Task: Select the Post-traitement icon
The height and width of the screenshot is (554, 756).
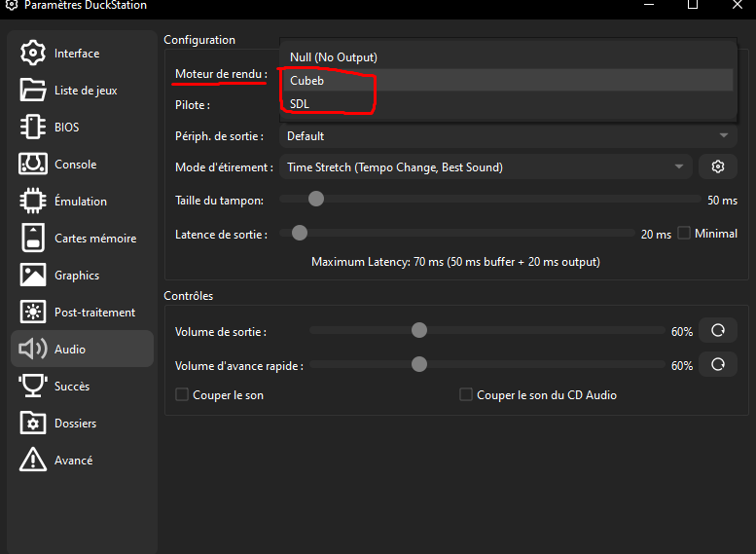Action: pos(33,312)
